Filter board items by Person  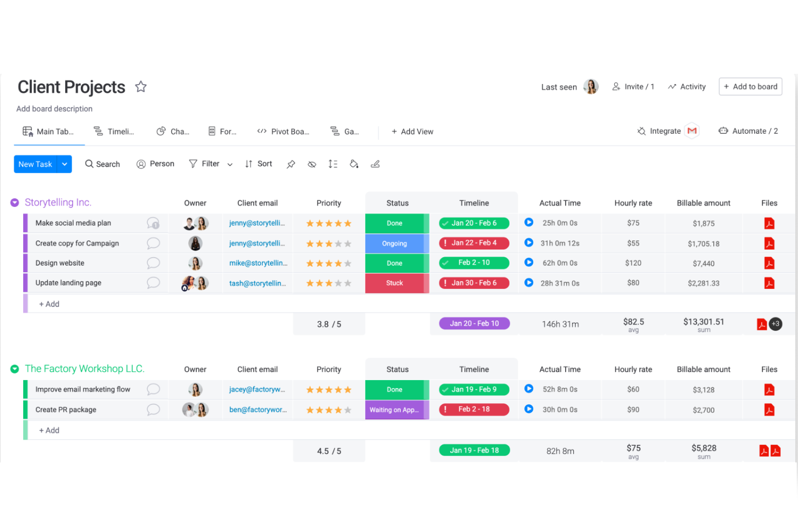coord(155,164)
